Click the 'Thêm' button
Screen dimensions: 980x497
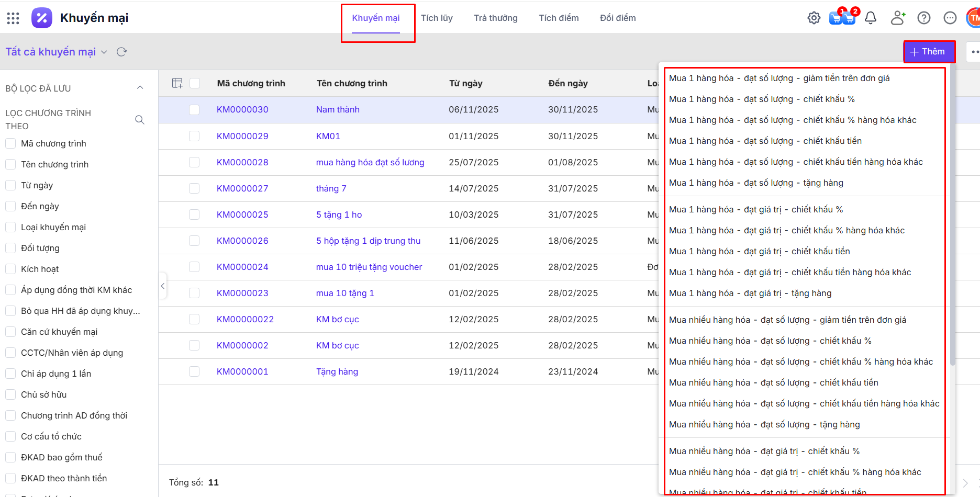coord(929,52)
